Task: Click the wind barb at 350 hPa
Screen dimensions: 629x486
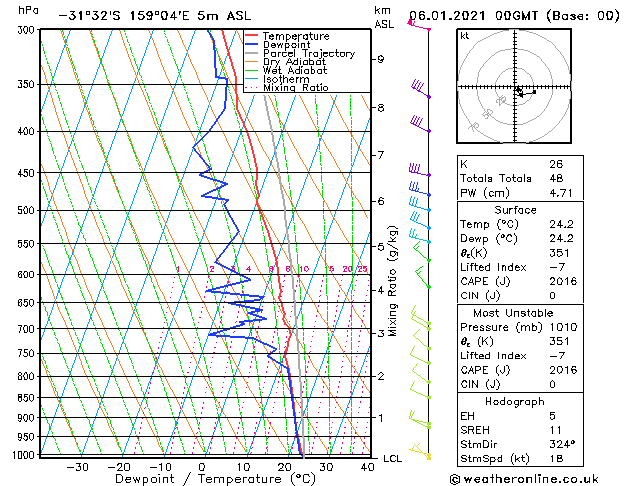Action: point(420,89)
